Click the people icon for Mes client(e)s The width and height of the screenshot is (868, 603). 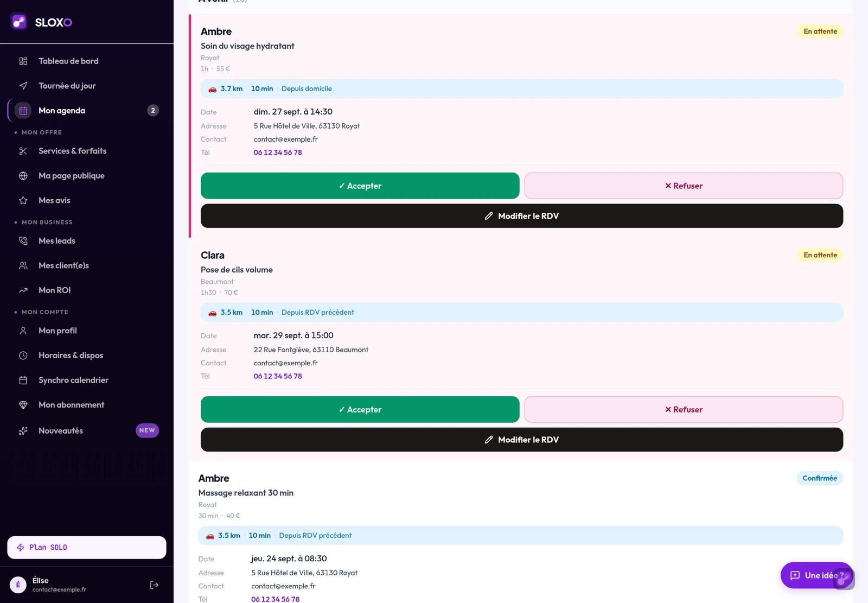[x=23, y=265]
